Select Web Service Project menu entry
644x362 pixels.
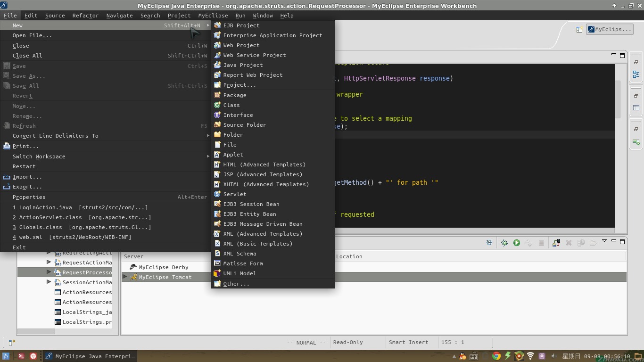[x=273, y=55]
